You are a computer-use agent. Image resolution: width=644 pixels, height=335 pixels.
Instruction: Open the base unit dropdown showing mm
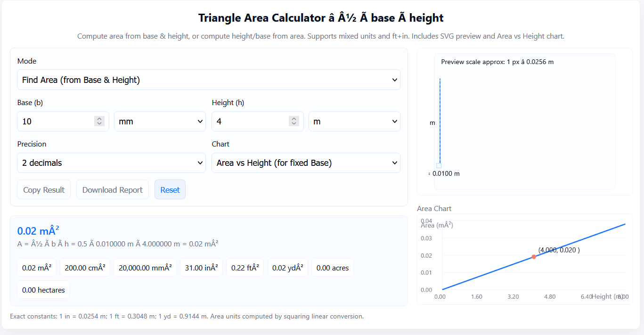click(160, 121)
